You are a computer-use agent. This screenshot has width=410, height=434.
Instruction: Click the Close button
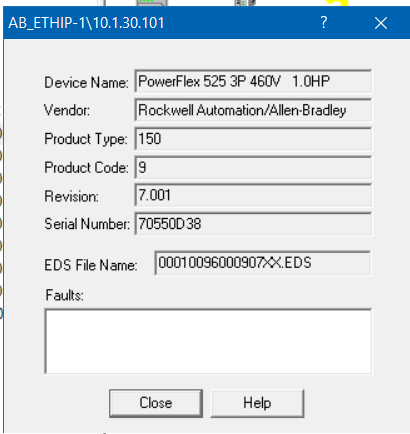click(x=156, y=403)
